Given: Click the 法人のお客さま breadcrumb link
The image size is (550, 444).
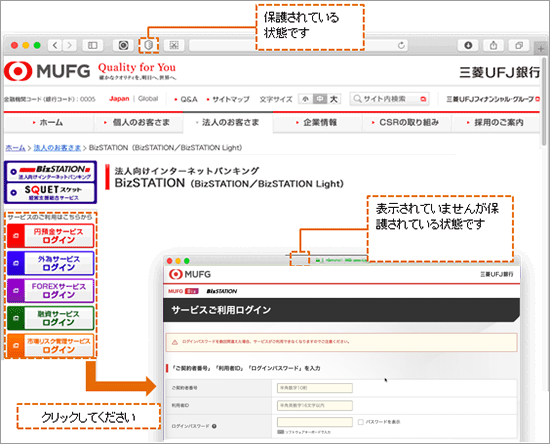Looking at the screenshot, I should (57, 148).
